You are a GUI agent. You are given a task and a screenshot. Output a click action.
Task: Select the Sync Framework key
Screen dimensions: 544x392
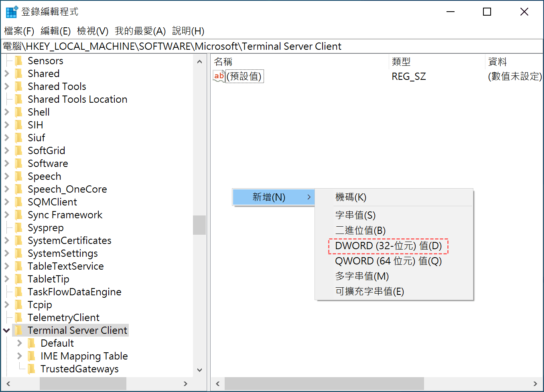(x=65, y=215)
